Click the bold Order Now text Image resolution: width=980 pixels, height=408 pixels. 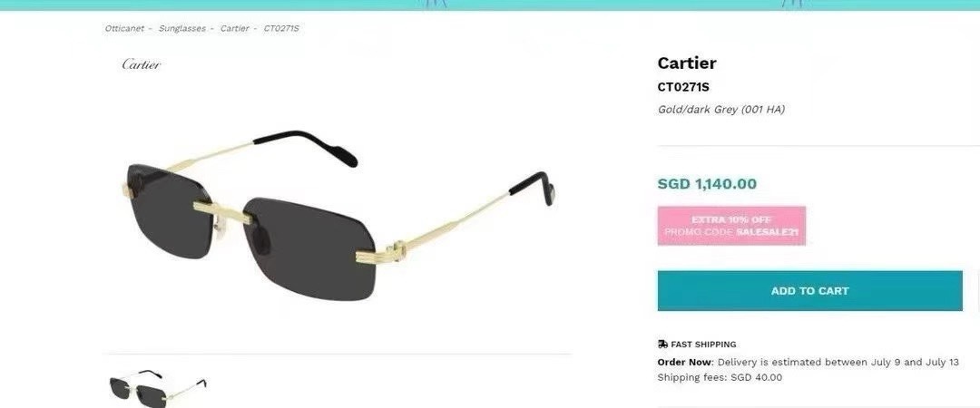684,363
